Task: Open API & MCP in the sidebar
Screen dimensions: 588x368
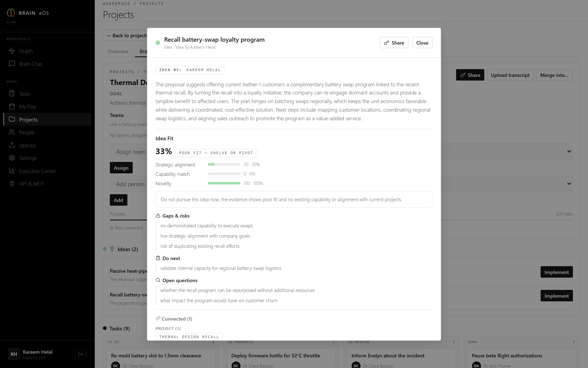Action: click(47, 184)
